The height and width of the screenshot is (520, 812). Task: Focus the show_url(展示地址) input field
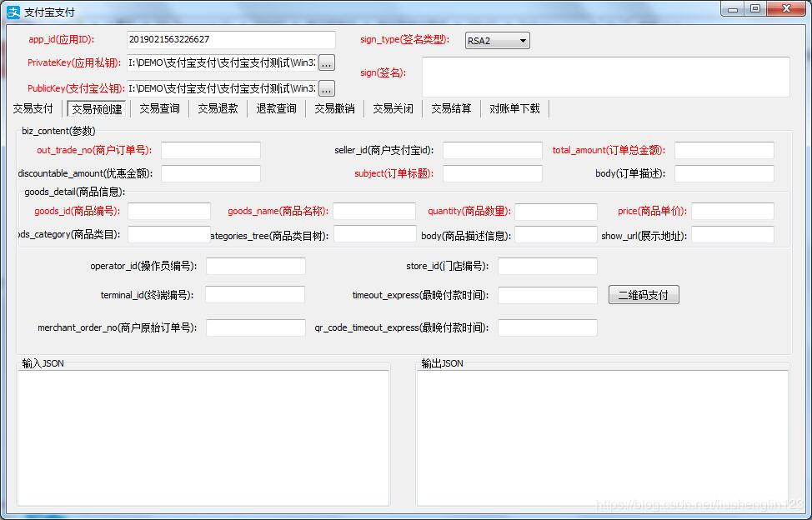click(733, 234)
